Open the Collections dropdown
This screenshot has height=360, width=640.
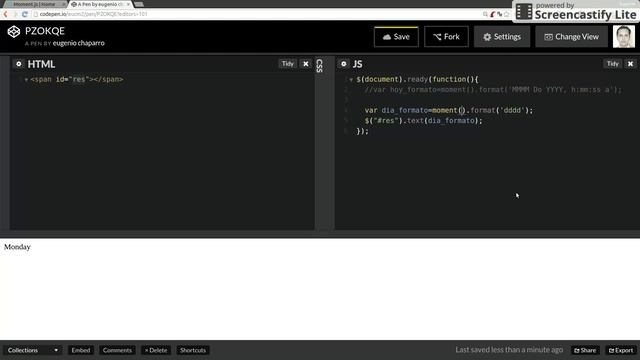click(x=33, y=350)
